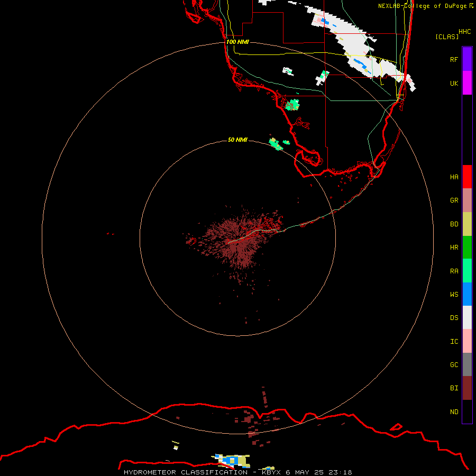The height and width of the screenshot is (476, 476).
Task: Click the HHC product label
Action: pyautogui.click(x=465, y=32)
